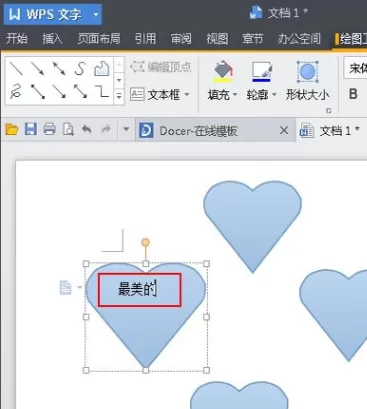367x409 pixels.
Task: Select the double-headed arrow shape
Action: coord(59,69)
